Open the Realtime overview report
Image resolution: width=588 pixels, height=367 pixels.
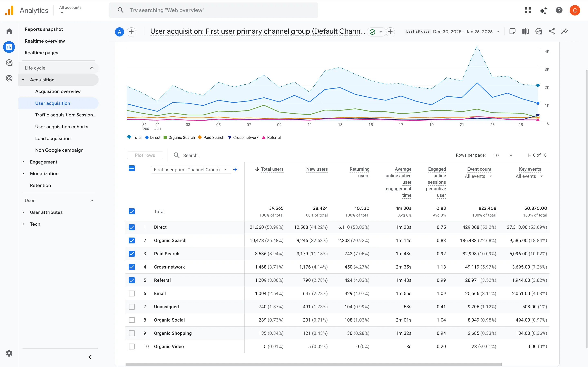pyautogui.click(x=45, y=41)
